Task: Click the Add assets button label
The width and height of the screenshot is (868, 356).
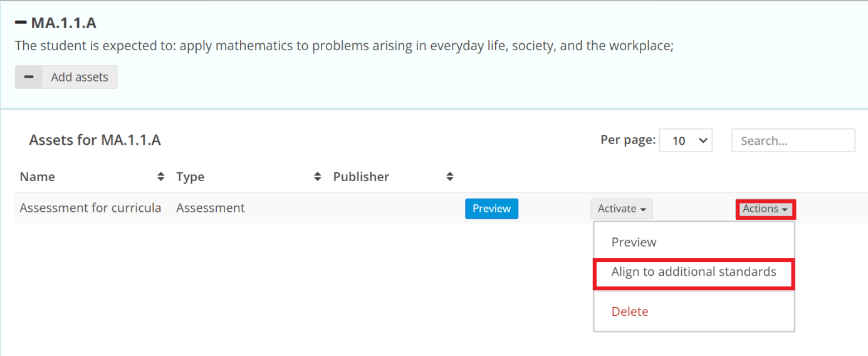Action: coord(80,77)
